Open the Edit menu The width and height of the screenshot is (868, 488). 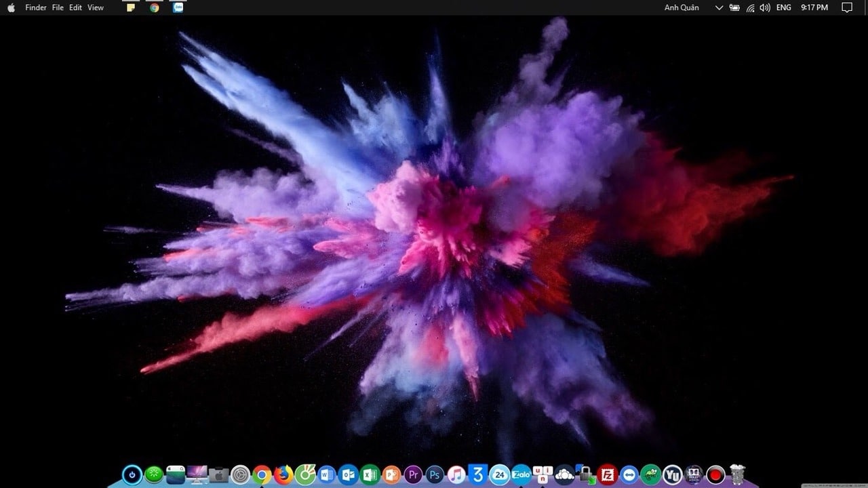pos(75,7)
